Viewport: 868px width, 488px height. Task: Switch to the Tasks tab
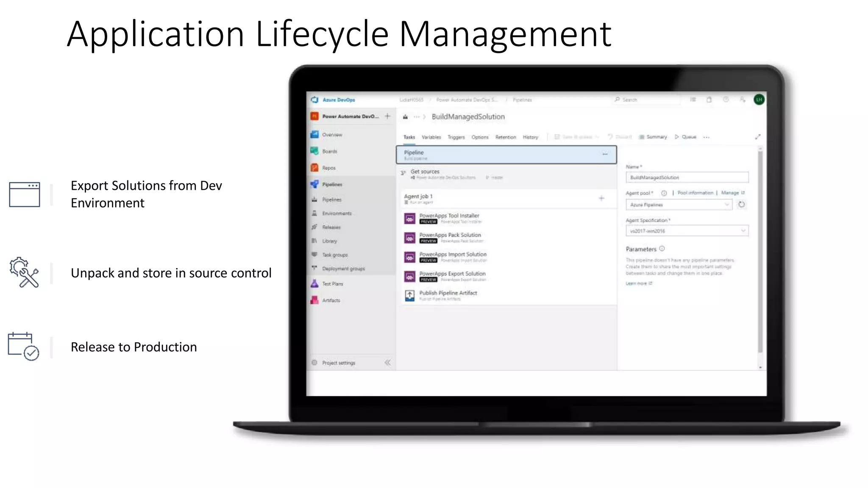[409, 137]
